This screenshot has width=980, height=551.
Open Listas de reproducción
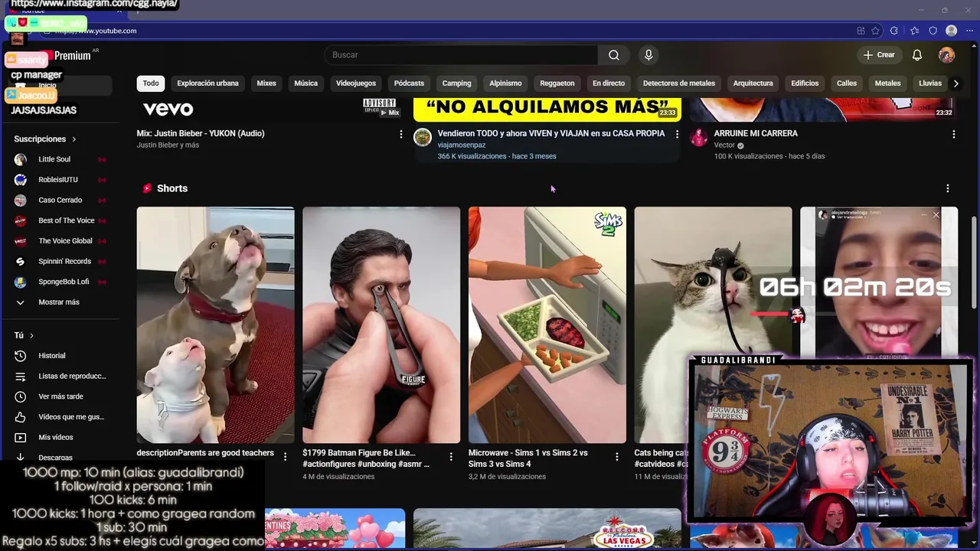point(61,377)
